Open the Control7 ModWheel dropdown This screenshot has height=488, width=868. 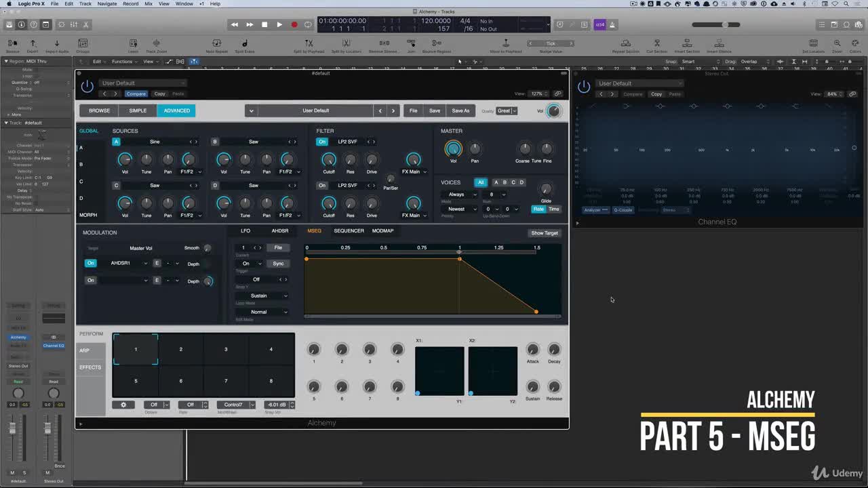pos(236,405)
